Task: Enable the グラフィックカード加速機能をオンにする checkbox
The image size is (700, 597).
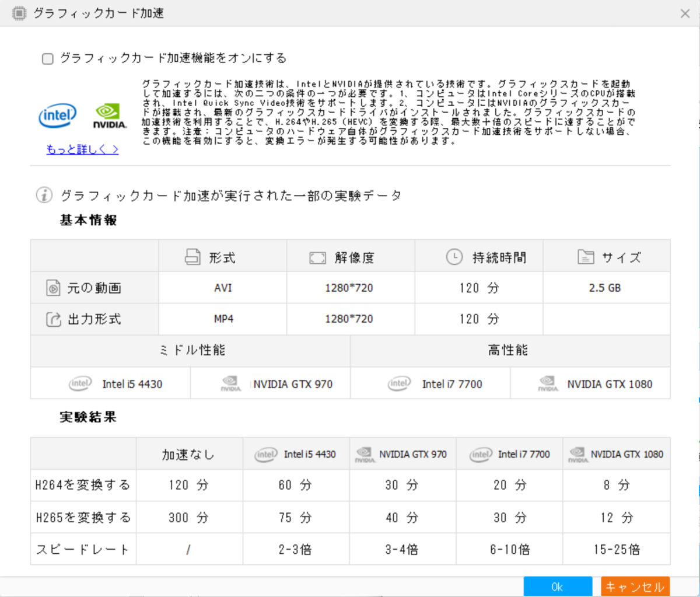Action: tap(48, 58)
